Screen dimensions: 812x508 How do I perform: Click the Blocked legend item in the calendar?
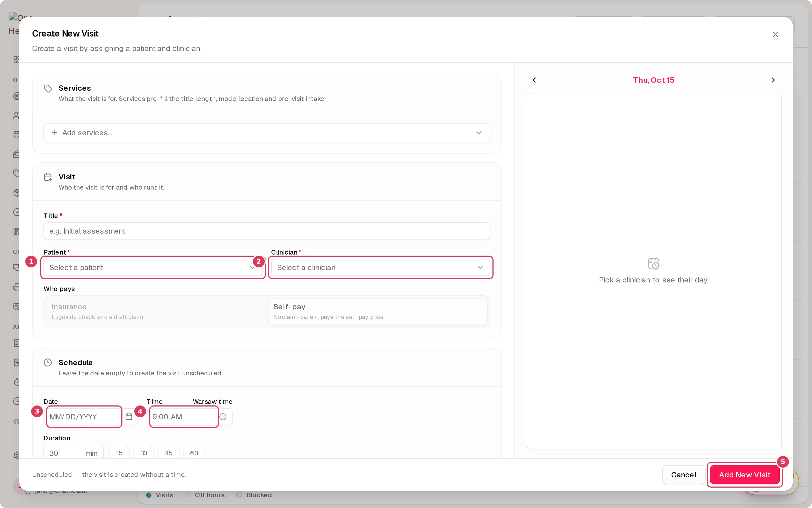coord(254,495)
